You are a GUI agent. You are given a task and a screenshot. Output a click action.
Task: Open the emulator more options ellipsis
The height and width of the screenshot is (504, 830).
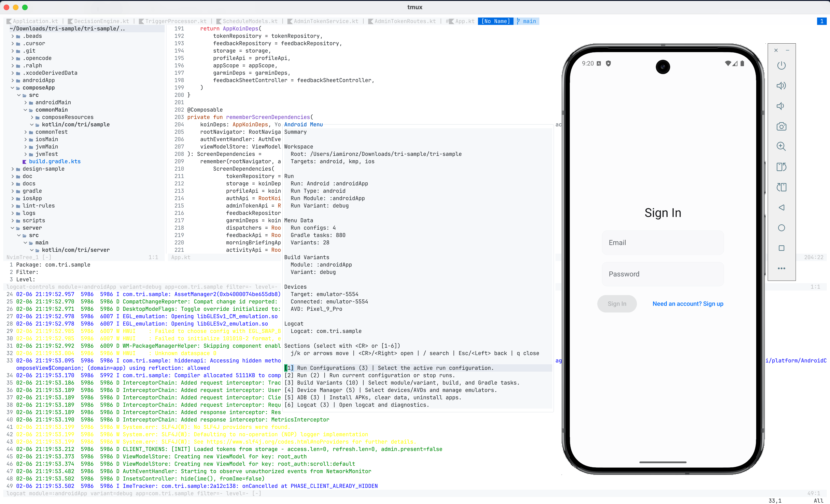coord(781,268)
